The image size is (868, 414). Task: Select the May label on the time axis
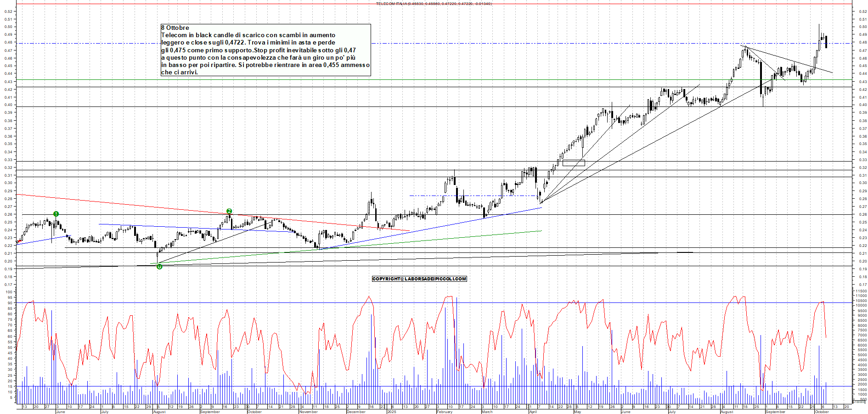pos(577,412)
